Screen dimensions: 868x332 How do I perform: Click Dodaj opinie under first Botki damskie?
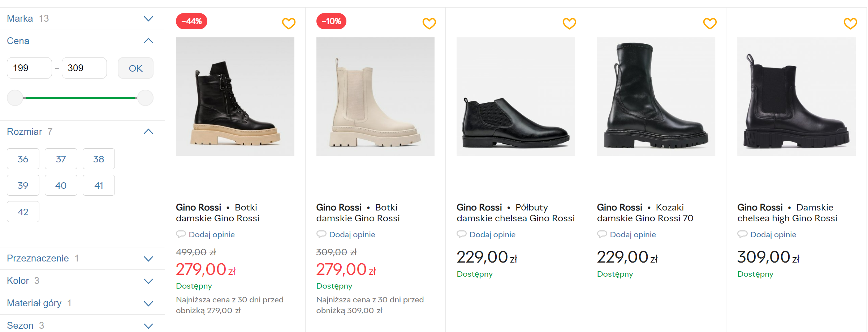pos(212,234)
